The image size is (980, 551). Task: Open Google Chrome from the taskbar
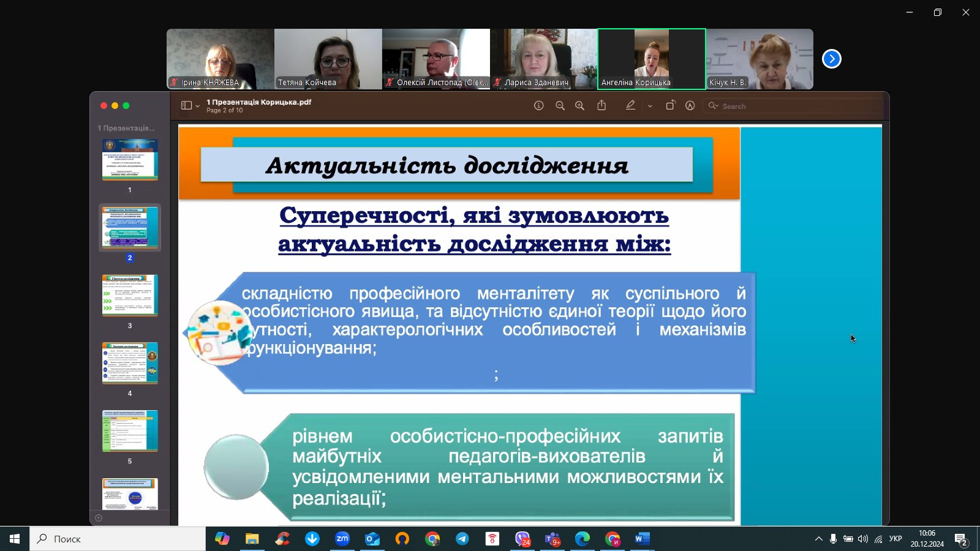pyautogui.click(x=432, y=539)
